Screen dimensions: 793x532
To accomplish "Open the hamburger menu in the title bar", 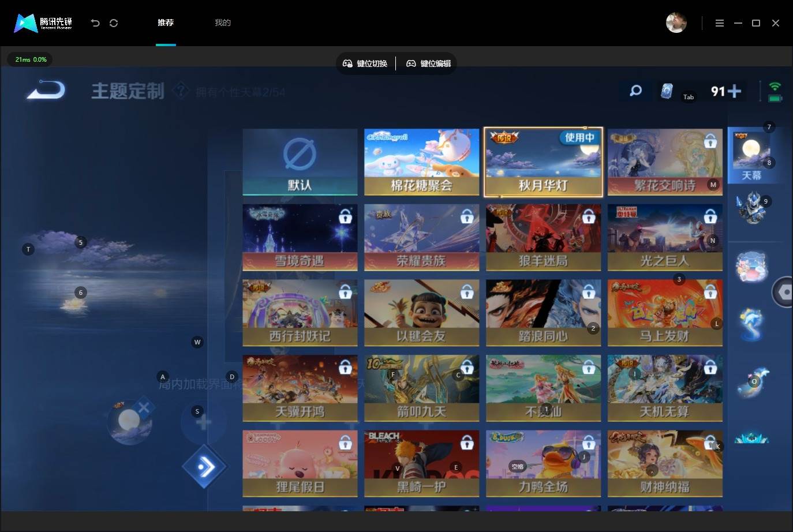I will pos(720,23).
